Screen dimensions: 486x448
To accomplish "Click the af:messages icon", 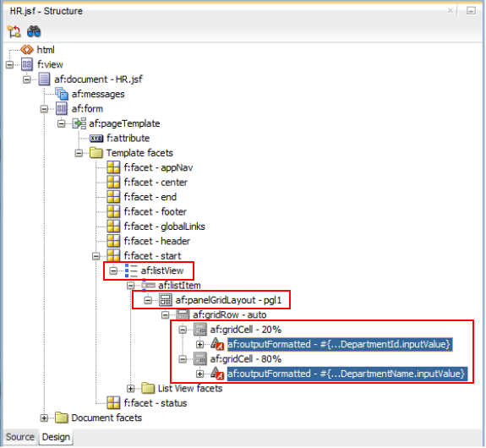I will click(62, 94).
